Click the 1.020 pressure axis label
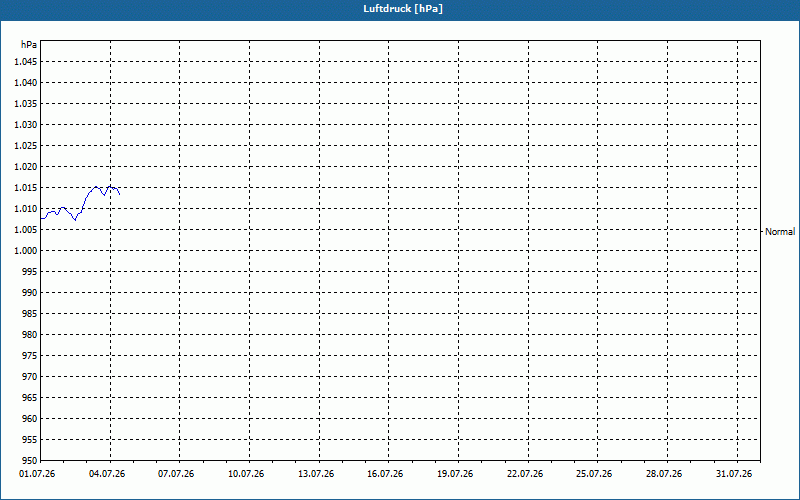This screenshot has width=800, height=500. [x=26, y=166]
